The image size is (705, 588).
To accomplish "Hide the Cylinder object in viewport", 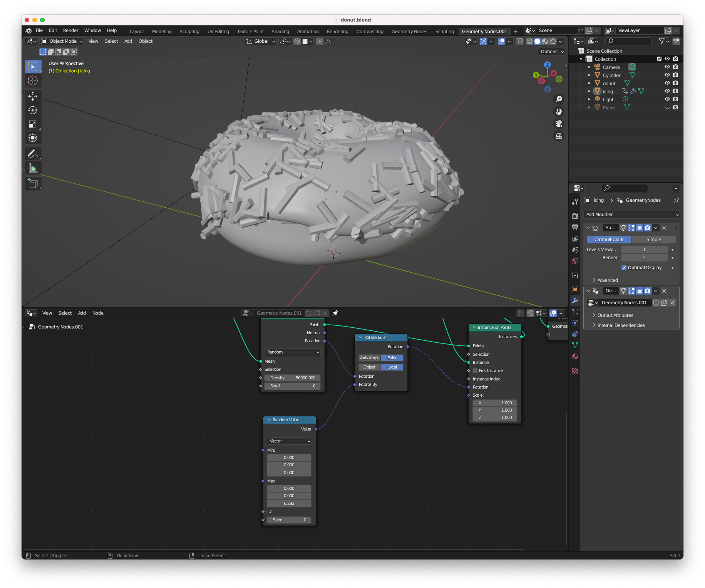I will point(667,75).
